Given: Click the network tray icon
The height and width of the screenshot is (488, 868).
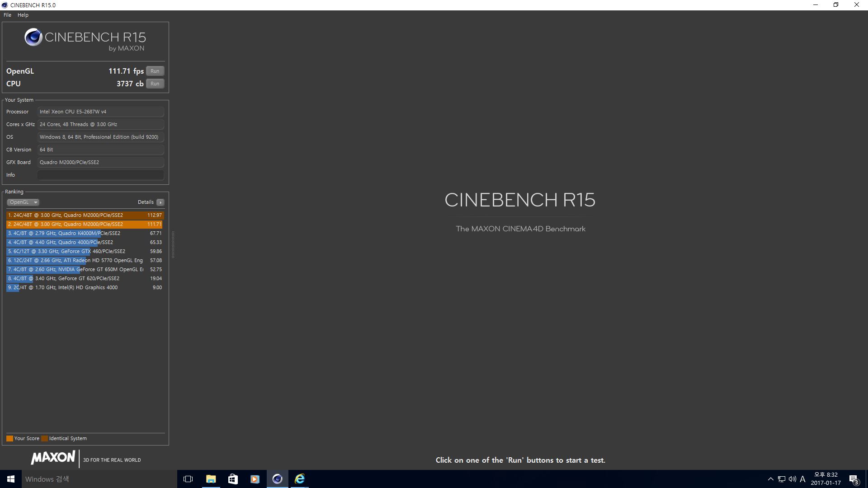Looking at the screenshot, I should (x=782, y=479).
